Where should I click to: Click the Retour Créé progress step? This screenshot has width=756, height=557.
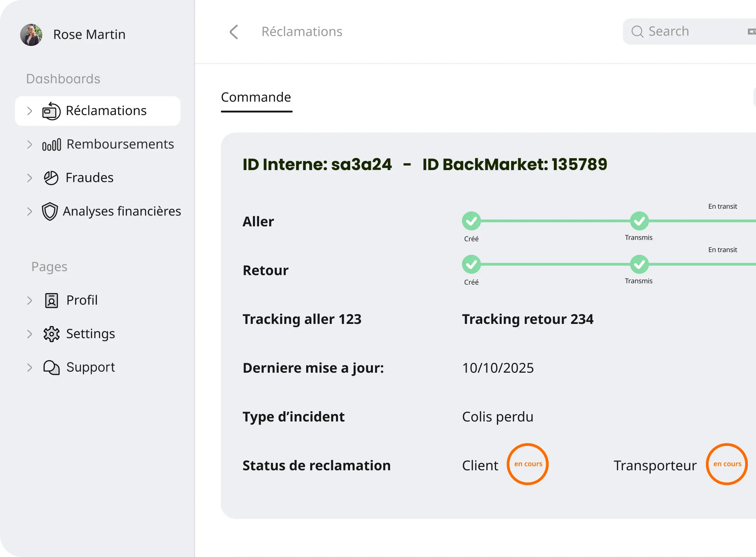pos(471,265)
